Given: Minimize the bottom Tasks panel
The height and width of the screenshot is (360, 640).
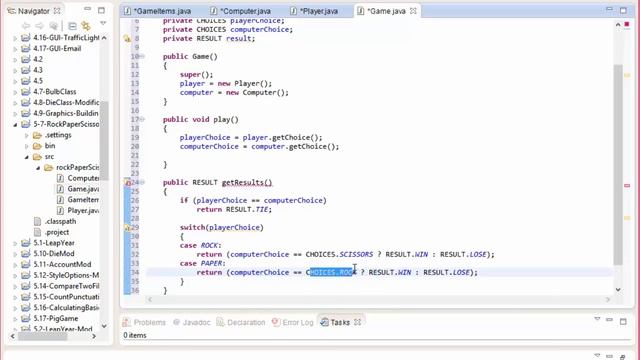Looking at the screenshot, I should tap(609, 320).
